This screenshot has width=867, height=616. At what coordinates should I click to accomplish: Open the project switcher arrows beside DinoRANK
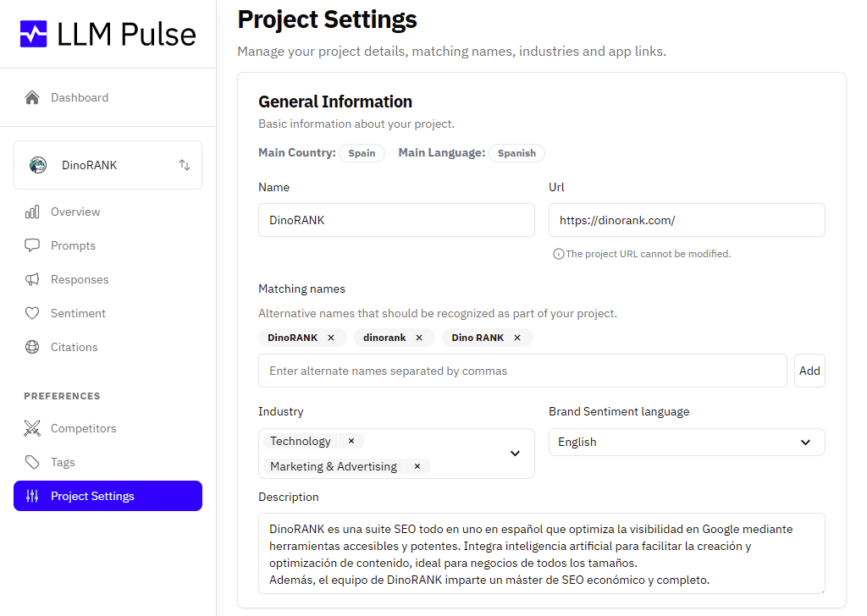(185, 165)
